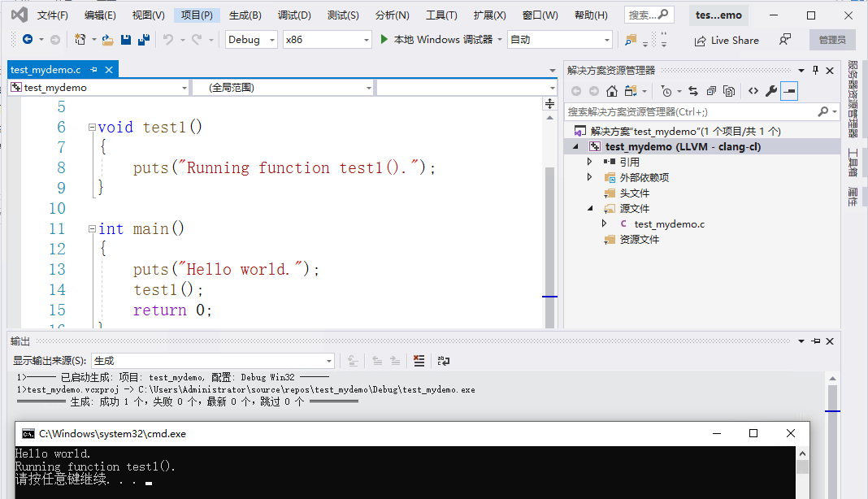This screenshot has height=499, width=868.
Task: Open the 扩展(X) menu
Action: 490,15
